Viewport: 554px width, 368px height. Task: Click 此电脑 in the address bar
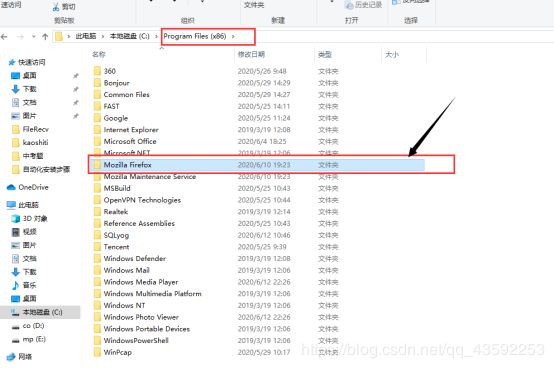pyautogui.click(x=86, y=36)
